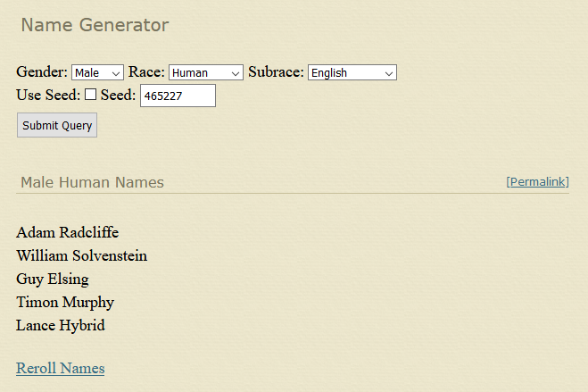Click the Reroll Names link
Viewport: 588px width, 392px height.
[60, 368]
